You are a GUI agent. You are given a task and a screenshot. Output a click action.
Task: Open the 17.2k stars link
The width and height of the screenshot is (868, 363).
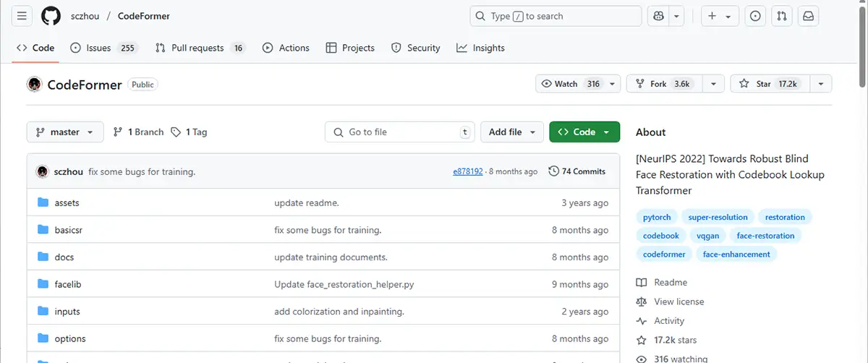tap(666, 340)
